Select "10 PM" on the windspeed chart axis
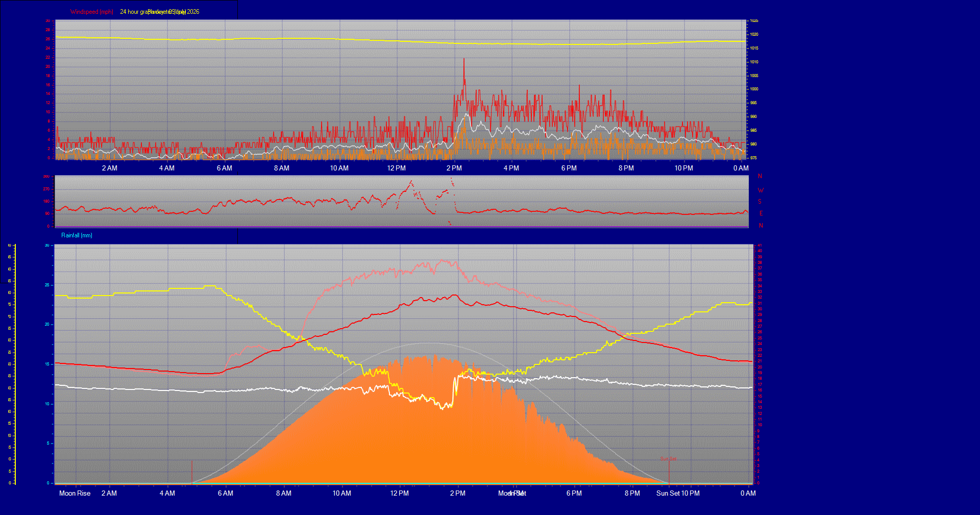 coord(683,168)
